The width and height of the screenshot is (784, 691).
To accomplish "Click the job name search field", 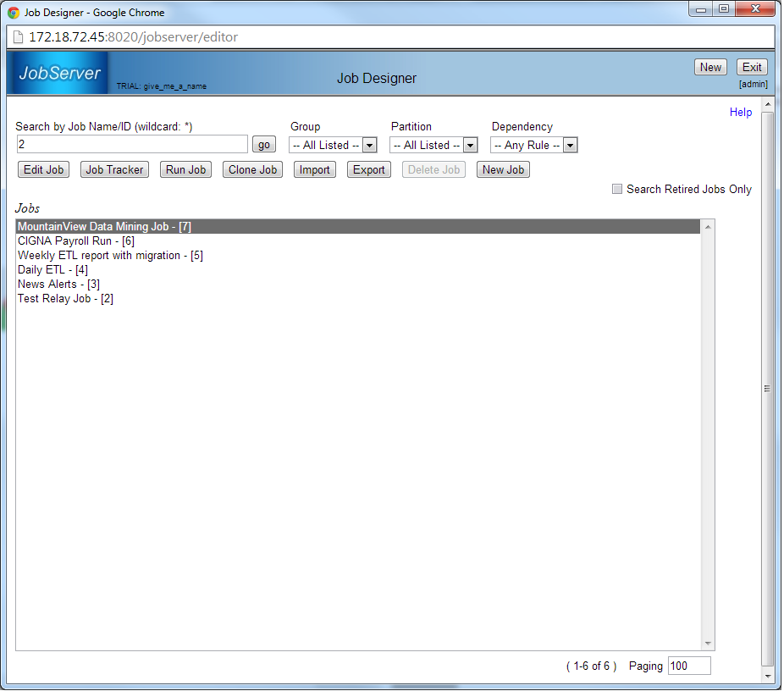I will pos(131,145).
